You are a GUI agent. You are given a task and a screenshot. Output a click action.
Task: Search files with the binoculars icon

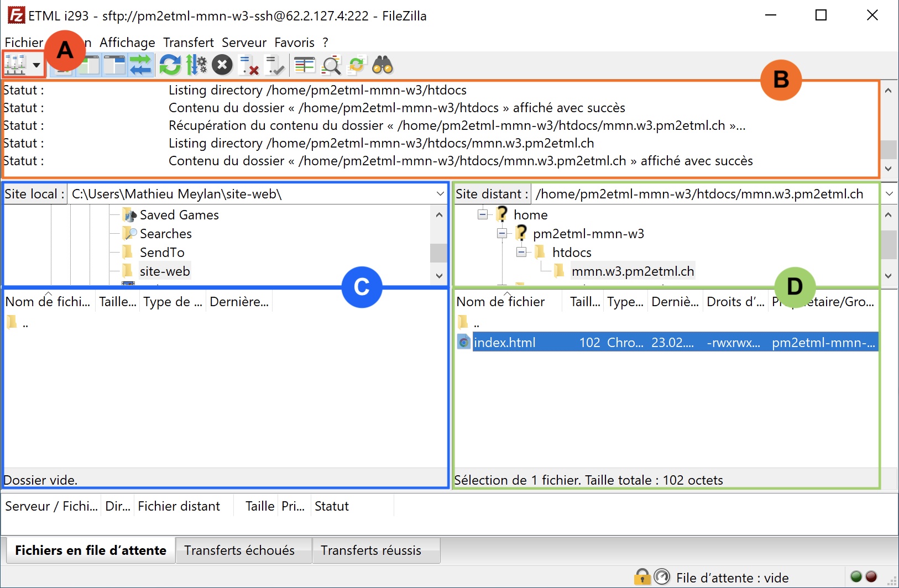[383, 65]
